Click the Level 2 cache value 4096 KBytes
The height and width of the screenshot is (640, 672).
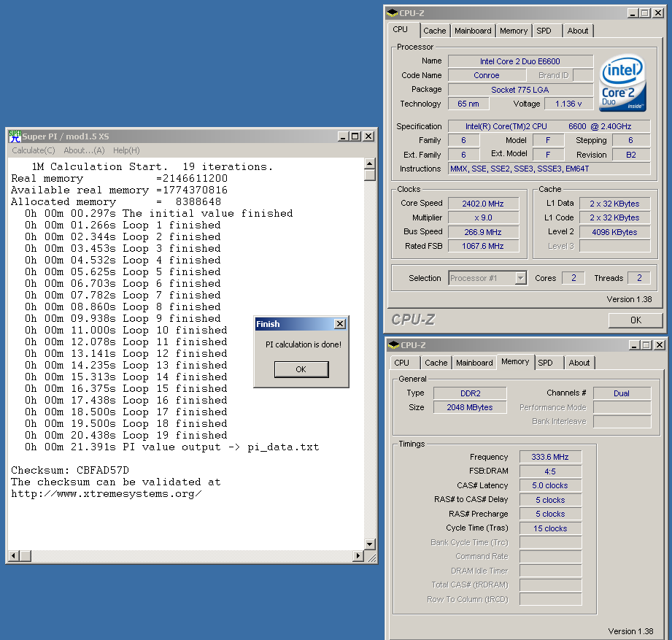[x=614, y=232]
